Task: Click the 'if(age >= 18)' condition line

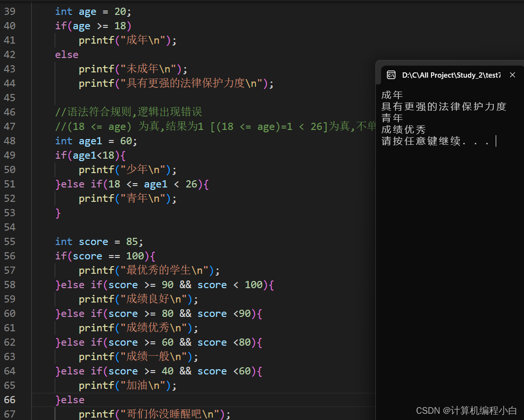Action: pos(93,26)
